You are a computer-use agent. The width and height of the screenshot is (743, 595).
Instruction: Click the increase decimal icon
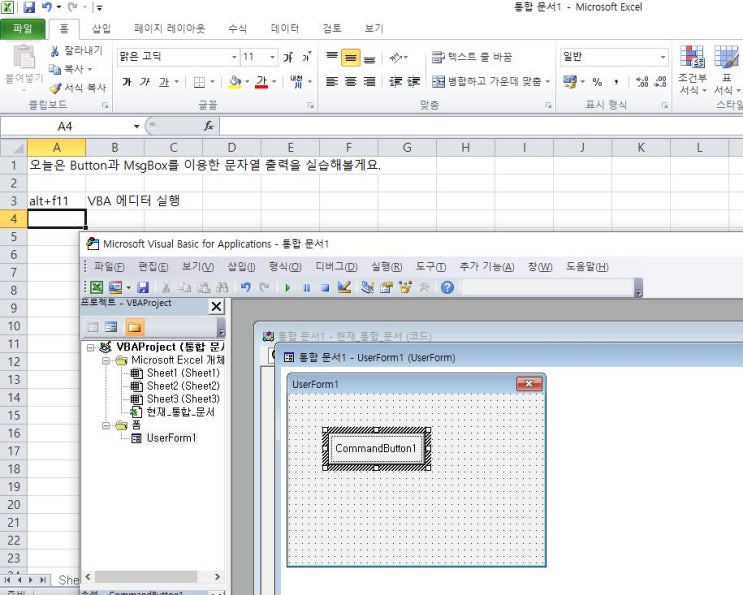tap(642, 82)
